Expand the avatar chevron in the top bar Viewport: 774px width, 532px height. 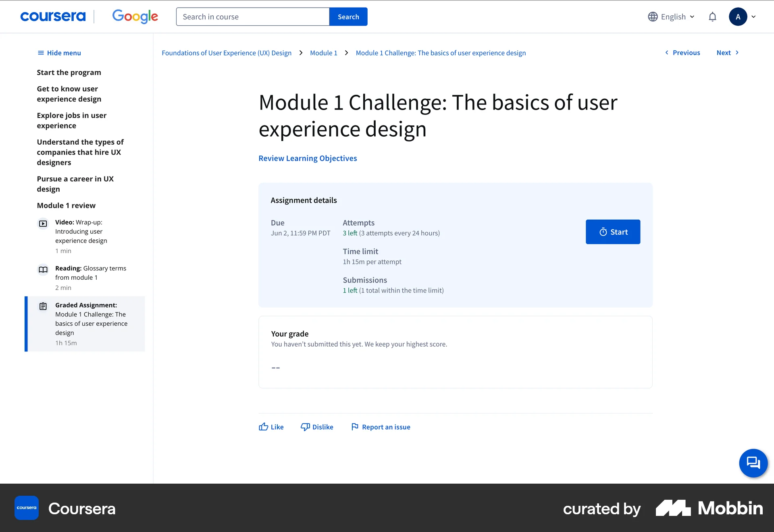pos(753,17)
